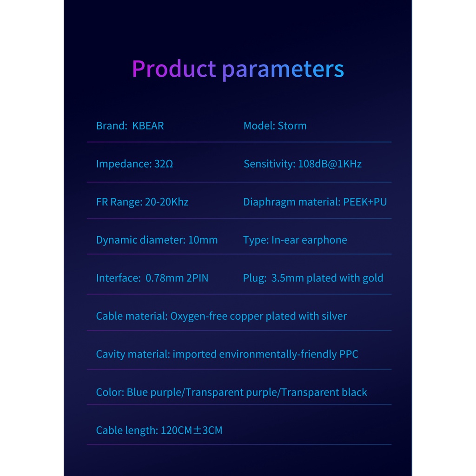Click the Type: In-ear earphone text
Screen dimensions: 476x476
tap(295, 240)
